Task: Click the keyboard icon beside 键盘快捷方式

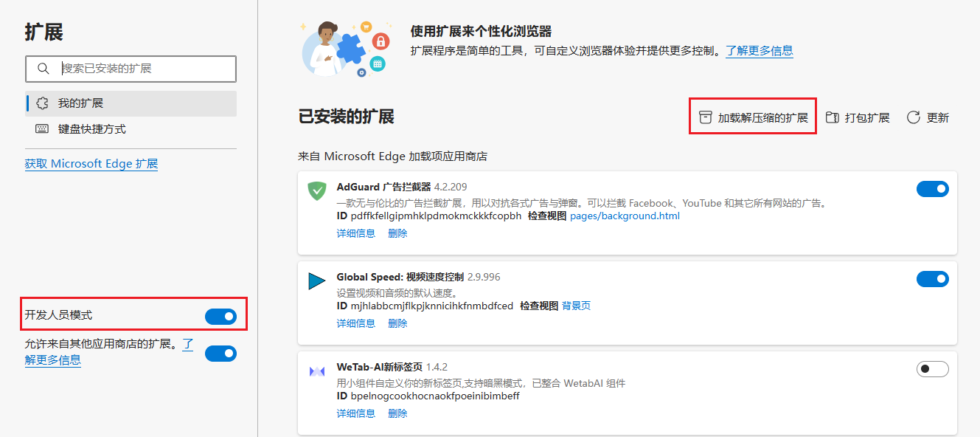Action: coord(43,128)
